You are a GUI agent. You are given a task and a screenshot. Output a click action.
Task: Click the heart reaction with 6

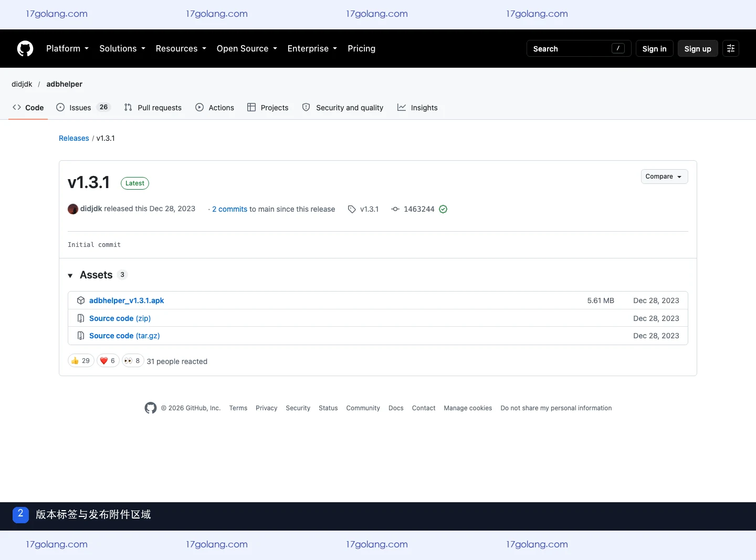pos(108,361)
